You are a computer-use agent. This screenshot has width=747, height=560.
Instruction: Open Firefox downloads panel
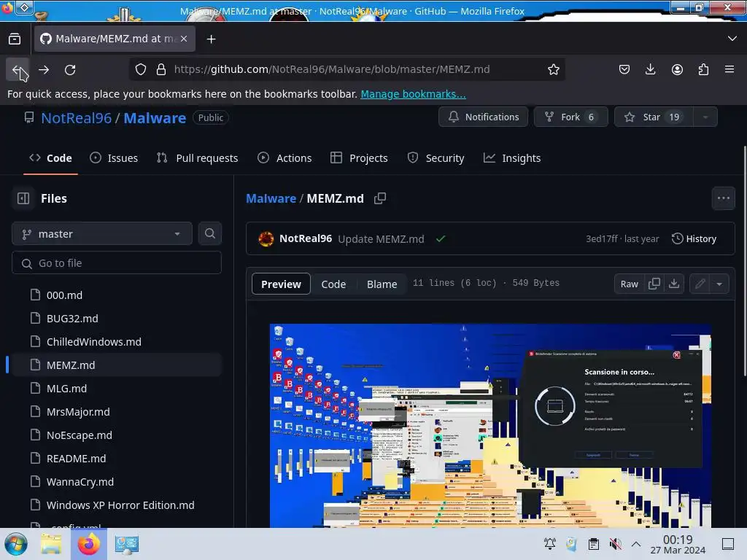650,69
